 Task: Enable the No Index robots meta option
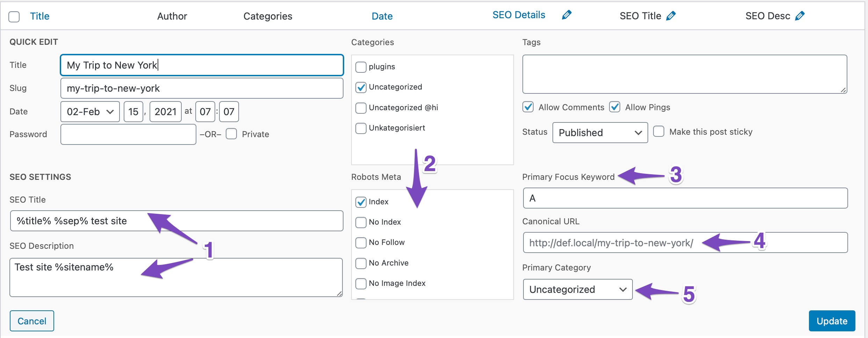(361, 222)
